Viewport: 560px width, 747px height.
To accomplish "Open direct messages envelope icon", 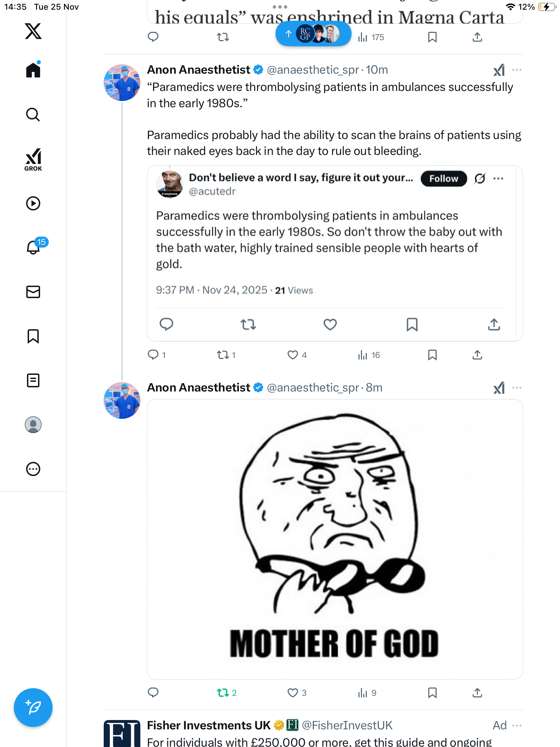I will point(33,292).
